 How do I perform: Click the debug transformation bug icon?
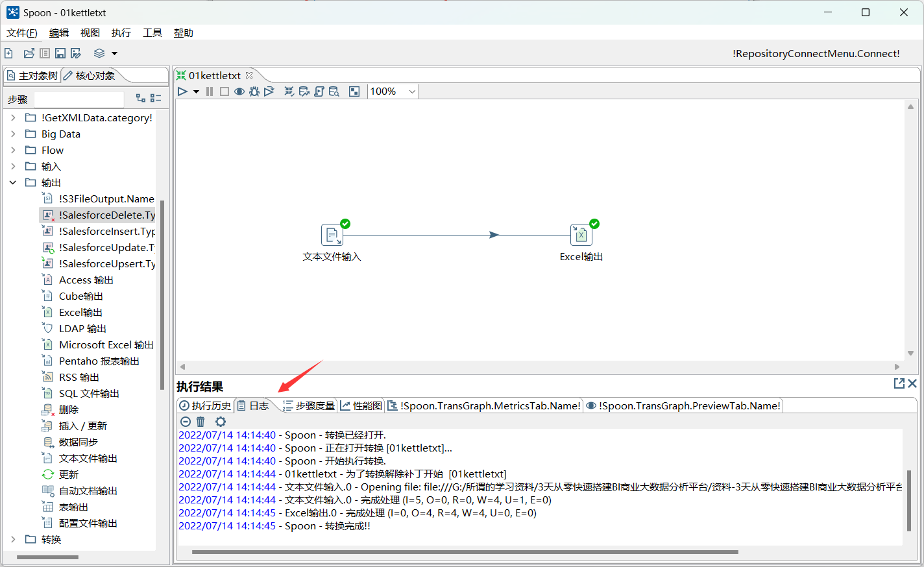pos(254,91)
